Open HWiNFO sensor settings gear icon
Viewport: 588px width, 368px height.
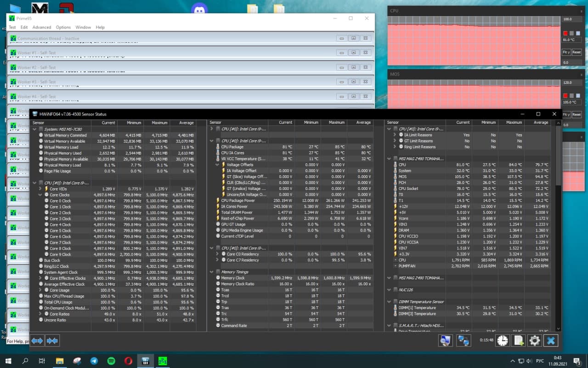(x=535, y=340)
